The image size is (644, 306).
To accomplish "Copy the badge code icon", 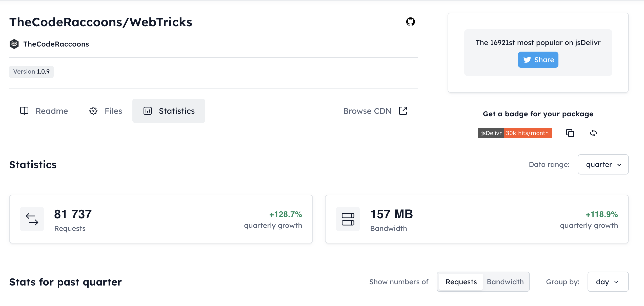I will click(x=570, y=133).
